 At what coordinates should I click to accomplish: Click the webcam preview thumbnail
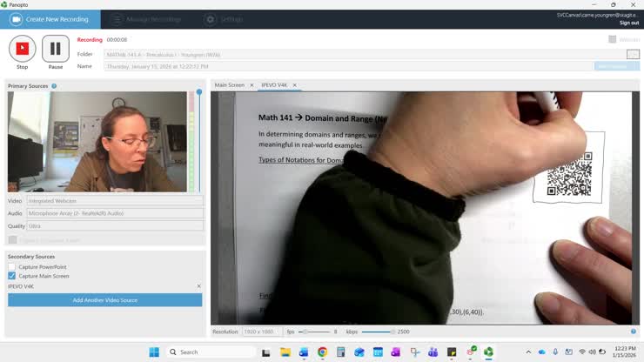[97, 142]
